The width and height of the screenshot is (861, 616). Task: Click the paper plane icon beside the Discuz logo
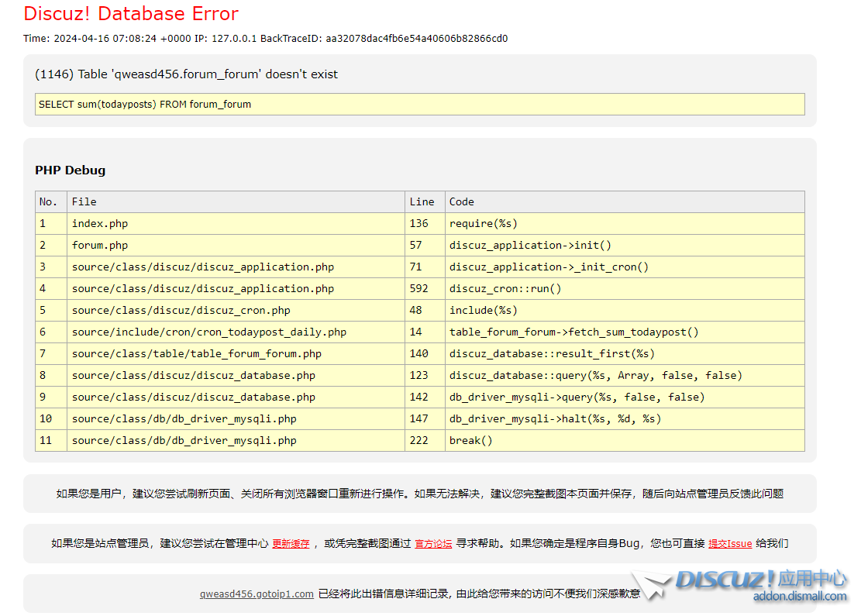tap(649, 585)
